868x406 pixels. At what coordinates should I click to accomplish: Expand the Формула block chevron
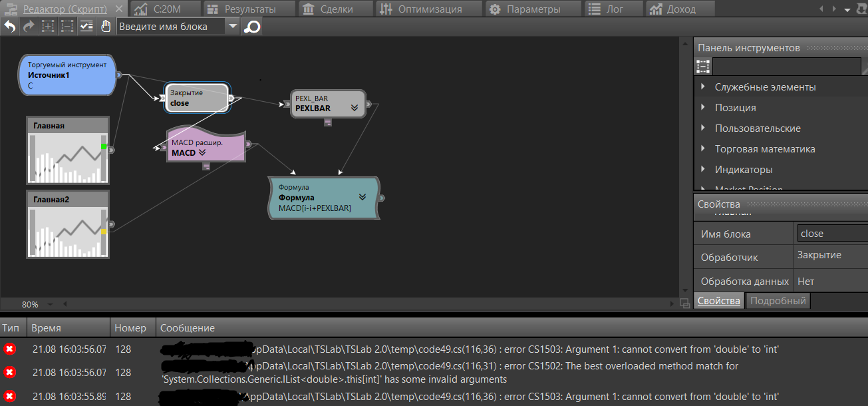click(x=362, y=197)
